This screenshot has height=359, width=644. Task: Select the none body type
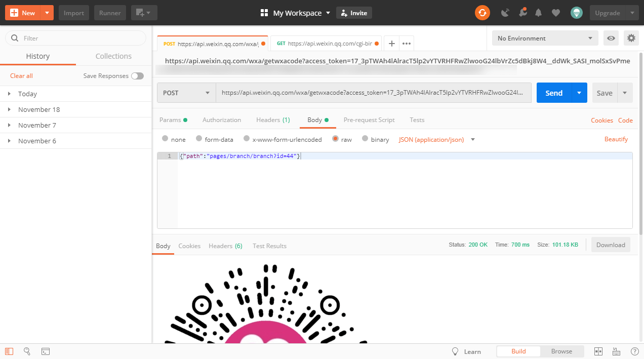tap(165, 139)
